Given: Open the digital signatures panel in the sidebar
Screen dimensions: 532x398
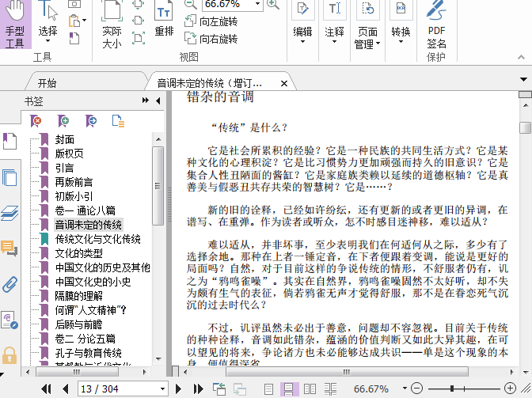Looking at the screenshot, I should click(x=9, y=320).
